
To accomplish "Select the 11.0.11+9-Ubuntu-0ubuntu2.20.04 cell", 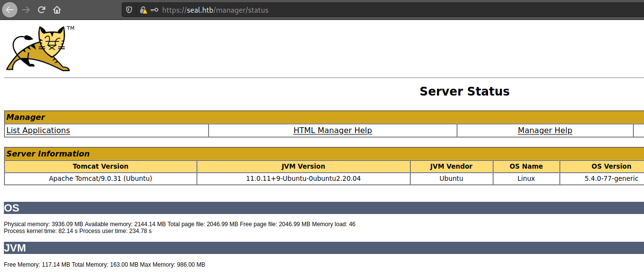I will pos(303,178).
